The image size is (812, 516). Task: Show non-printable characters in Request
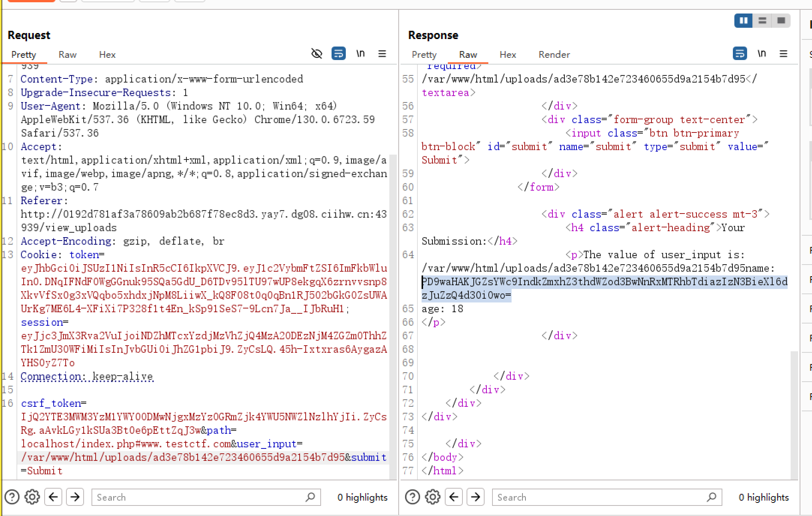click(360, 54)
